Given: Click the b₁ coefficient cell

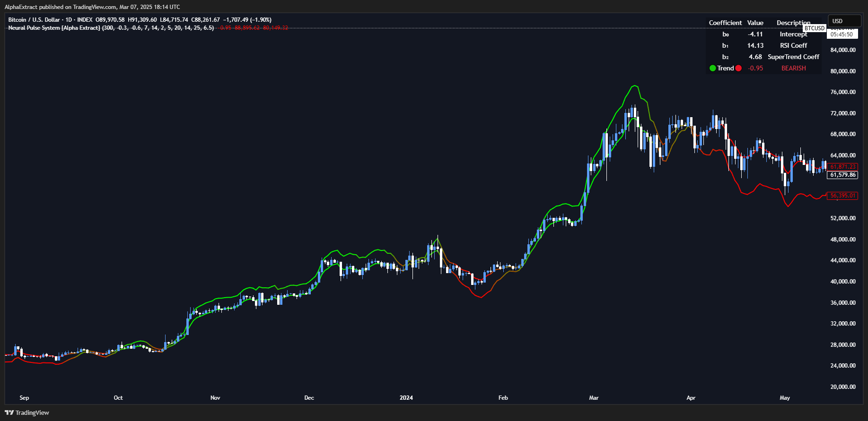Looking at the screenshot, I should (726, 45).
